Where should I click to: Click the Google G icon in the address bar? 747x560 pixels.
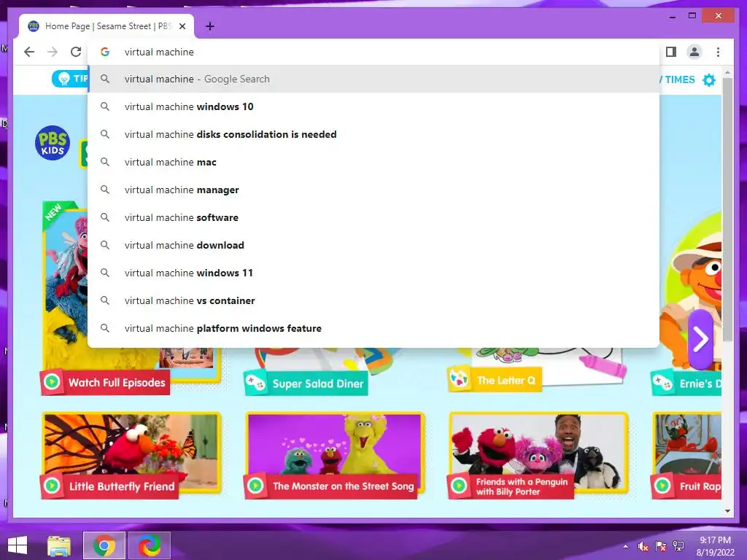(x=105, y=52)
